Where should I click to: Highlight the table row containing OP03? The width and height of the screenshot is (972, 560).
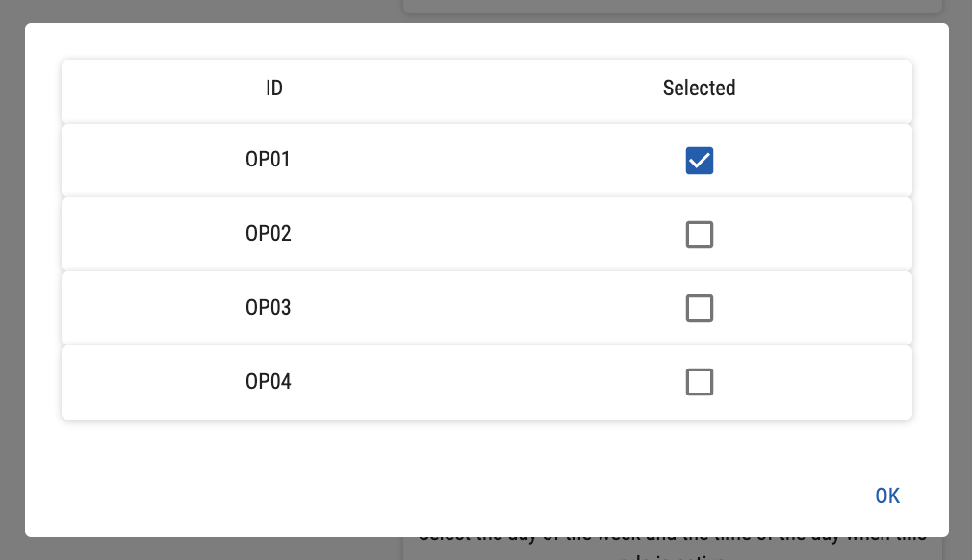pyautogui.click(x=481, y=309)
